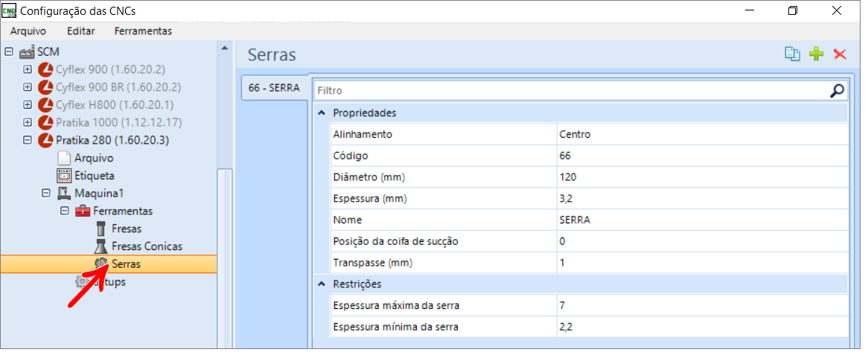Click the green plus add icon
This screenshot has height=358, width=868.
click(817, 54)
